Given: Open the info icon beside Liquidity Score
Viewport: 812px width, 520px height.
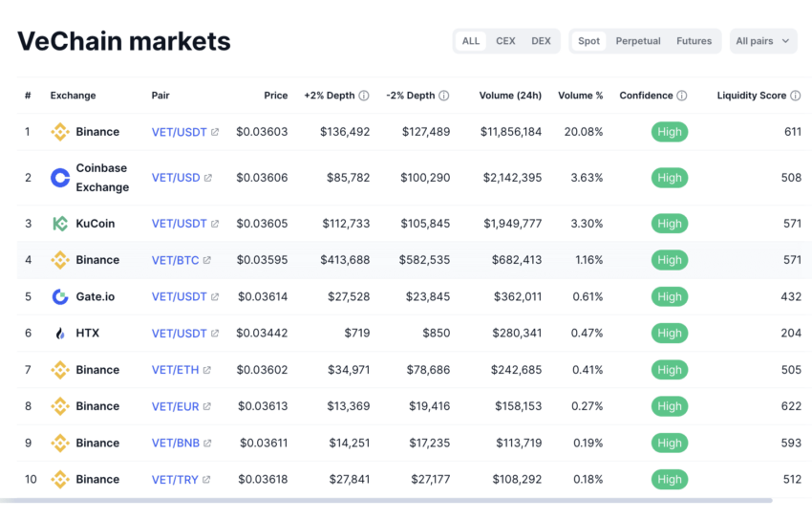Looking at the screenshot, I should click(x=796, y=96).
